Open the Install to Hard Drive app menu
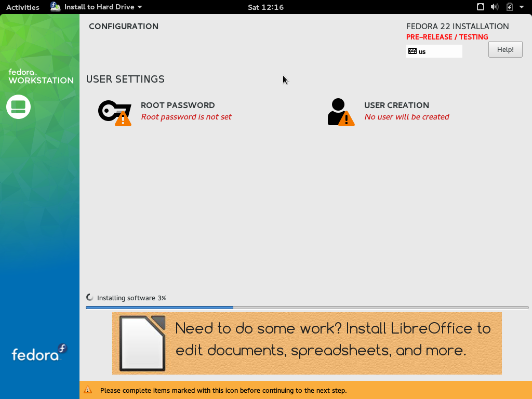Viewport: 532px width, 399px height. (96, 7)
